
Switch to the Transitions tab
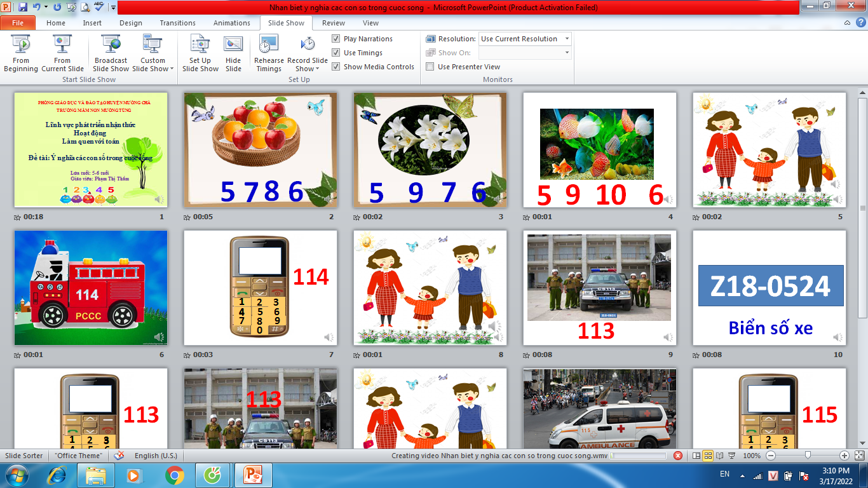tap(177, 23)
